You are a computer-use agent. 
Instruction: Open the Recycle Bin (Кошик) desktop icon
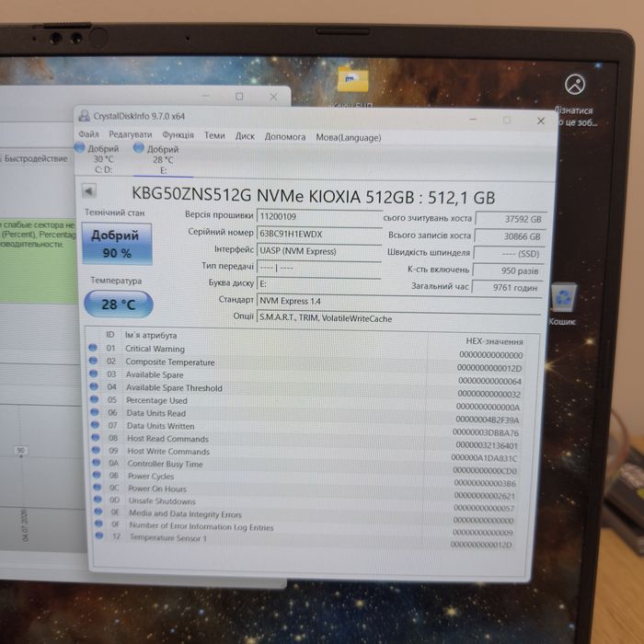point(563,299)
